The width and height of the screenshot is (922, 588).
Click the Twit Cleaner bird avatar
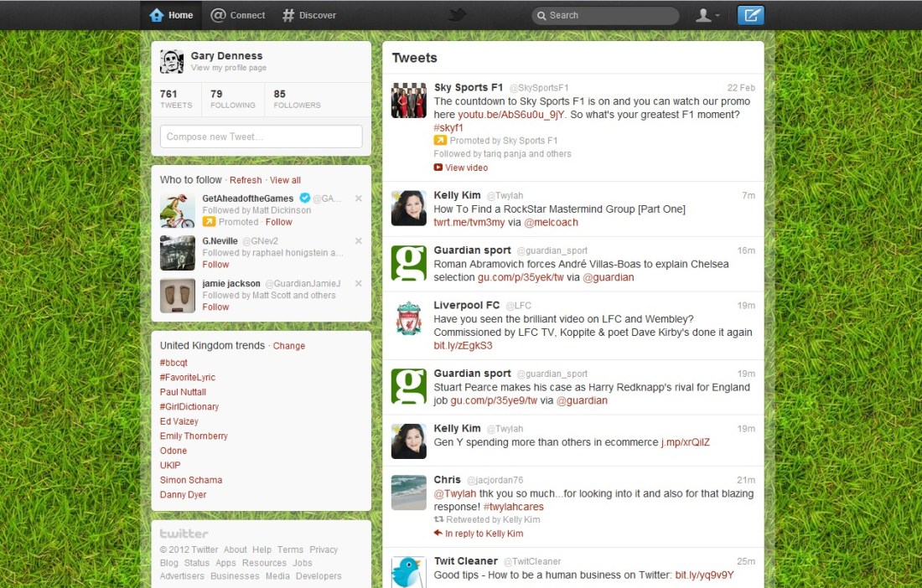point(409,571)
